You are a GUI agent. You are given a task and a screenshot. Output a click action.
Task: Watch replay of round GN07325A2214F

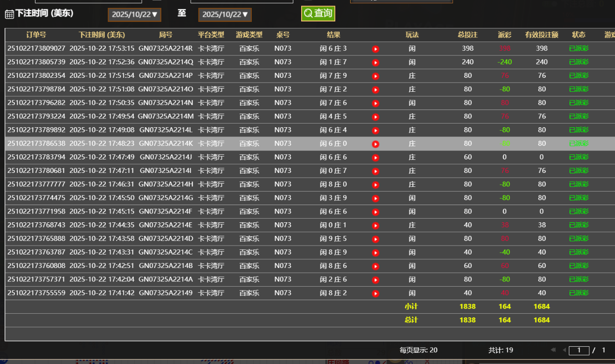375,212
